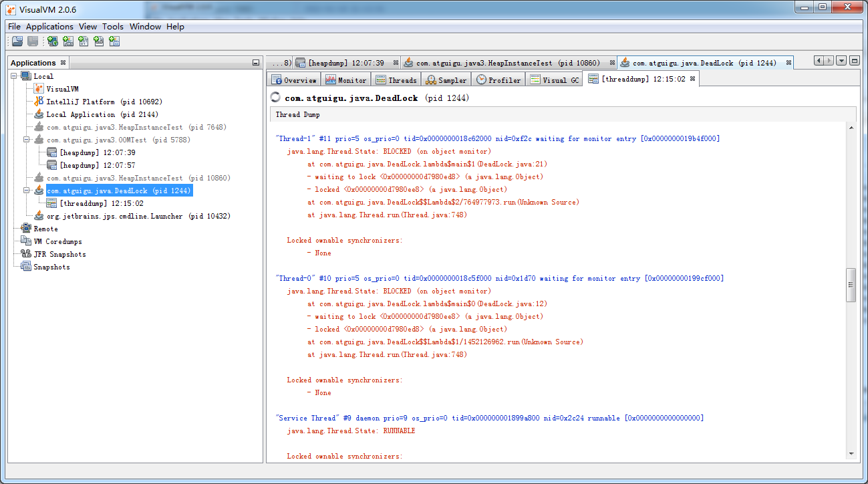Image resolution: width=868 pixels, height=484 pixels.
Task: Open the Window menu
Action: (x=145, y=27)
